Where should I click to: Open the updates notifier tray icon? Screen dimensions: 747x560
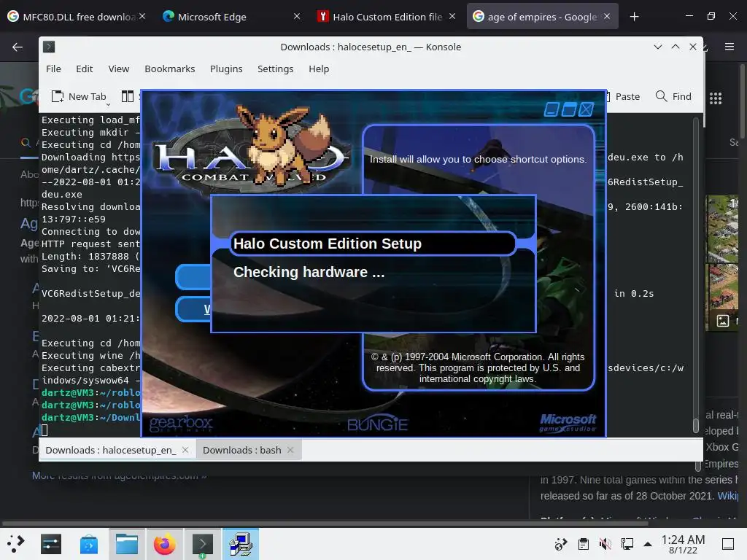click(561, 543)
